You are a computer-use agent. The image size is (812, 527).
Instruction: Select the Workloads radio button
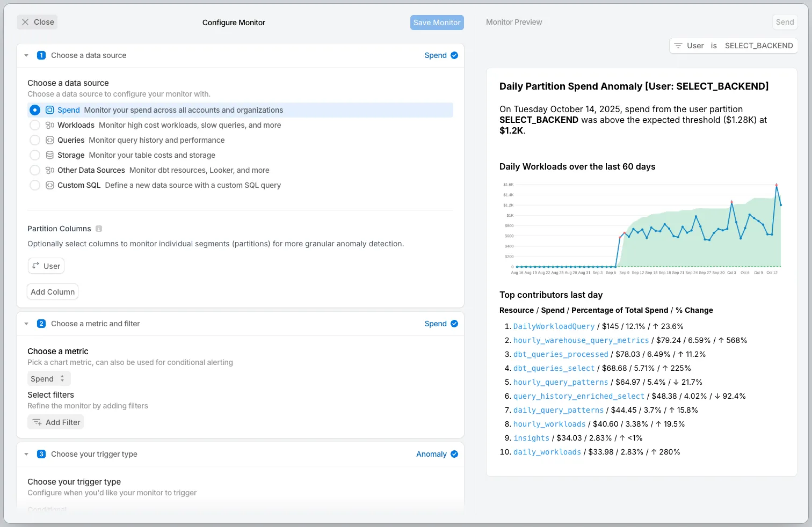point(35,125)
